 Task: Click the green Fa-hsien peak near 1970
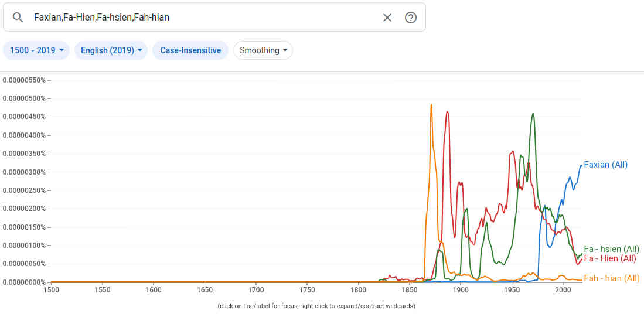[533, 114]
